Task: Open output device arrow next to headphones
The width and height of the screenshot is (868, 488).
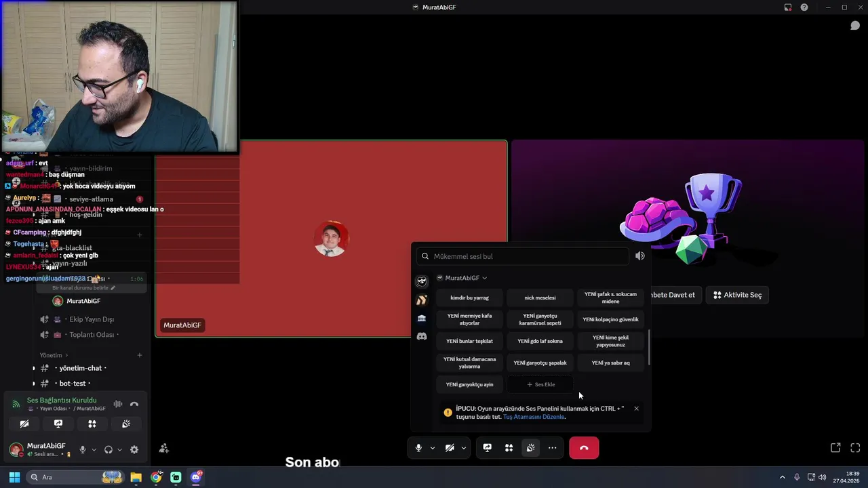Action: coord(120,449)
